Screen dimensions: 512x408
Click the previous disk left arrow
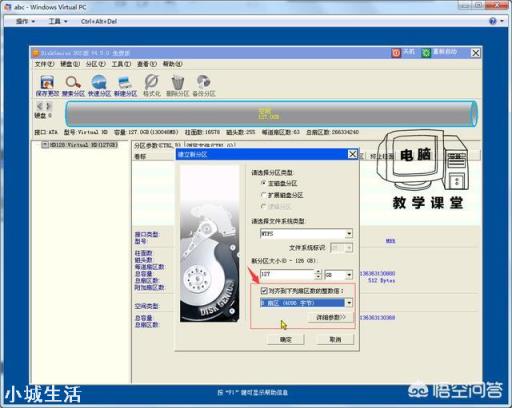tap(40, 106)
